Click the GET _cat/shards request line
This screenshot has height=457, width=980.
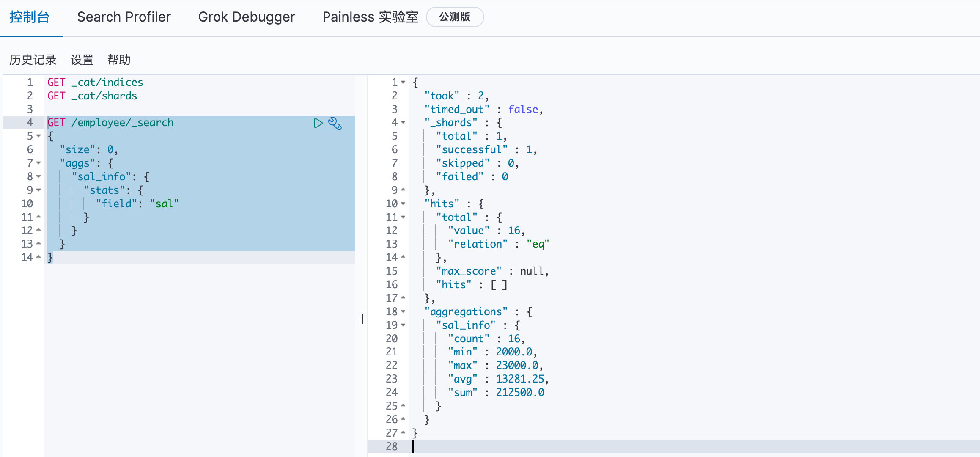(92, 96)
